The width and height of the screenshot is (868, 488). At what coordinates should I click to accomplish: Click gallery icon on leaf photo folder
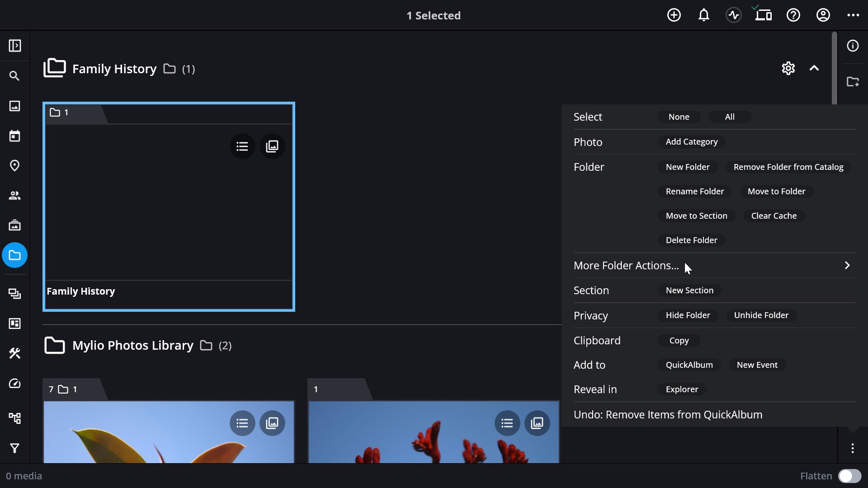tap(272, 423)
